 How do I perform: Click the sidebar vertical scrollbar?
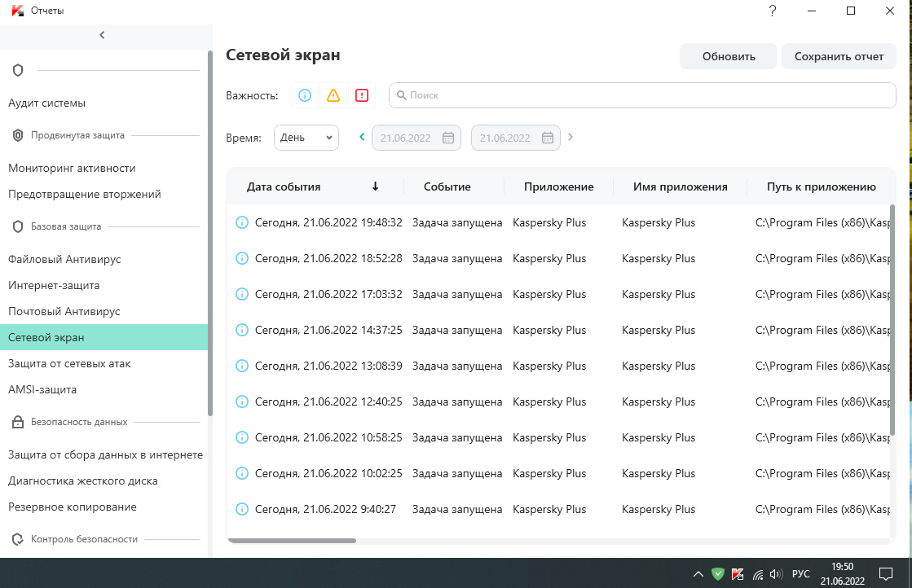(210, 234)
